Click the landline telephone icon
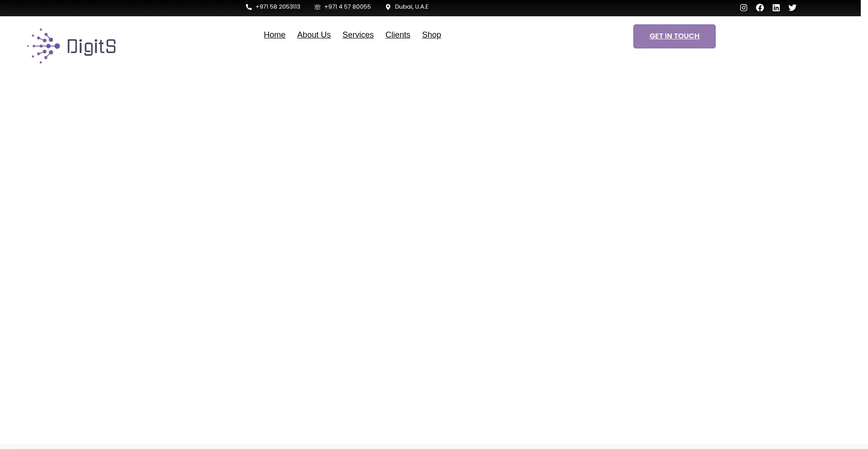 tap(317, 7)
